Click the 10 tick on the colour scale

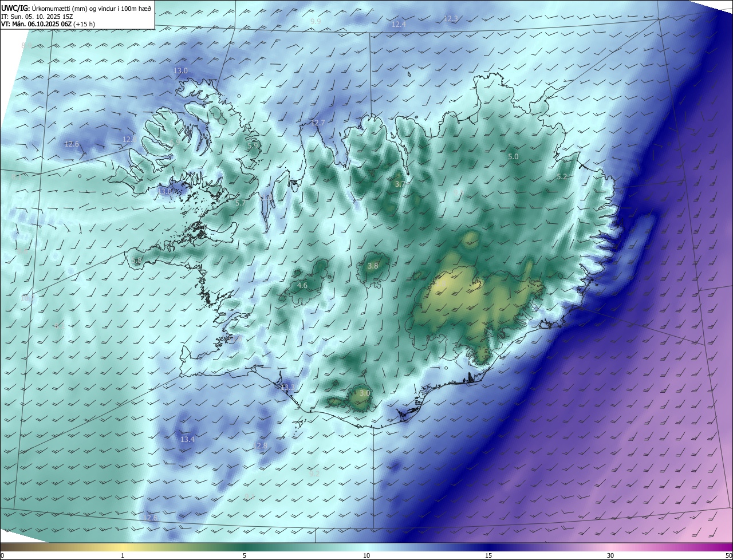(366, 555)
